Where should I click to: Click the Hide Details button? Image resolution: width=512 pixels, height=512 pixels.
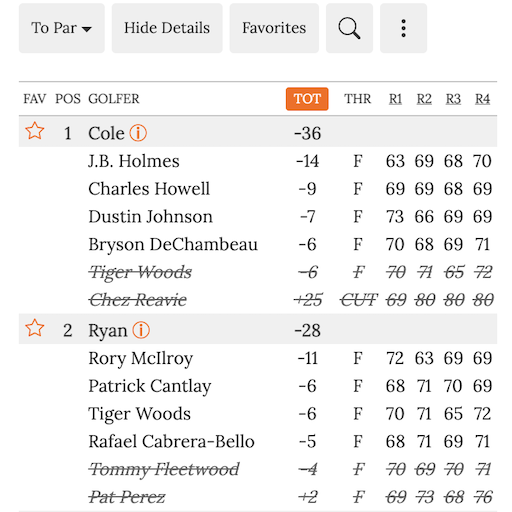coord(167,28)
